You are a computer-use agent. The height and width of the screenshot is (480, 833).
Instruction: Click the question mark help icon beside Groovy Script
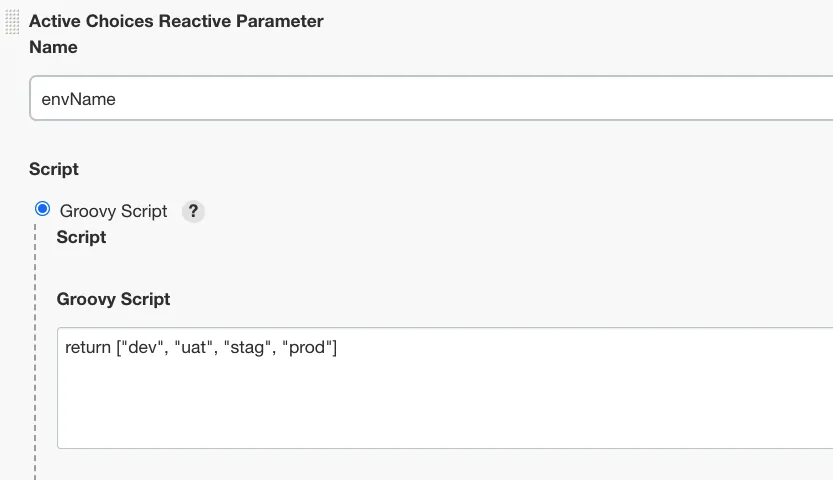(193, 211)
